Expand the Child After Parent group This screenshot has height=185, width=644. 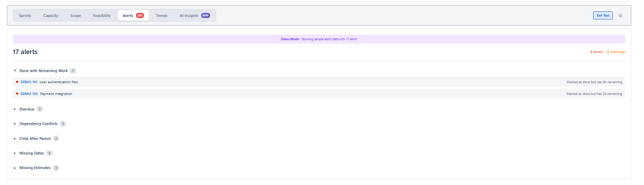[x=15, y=139]
